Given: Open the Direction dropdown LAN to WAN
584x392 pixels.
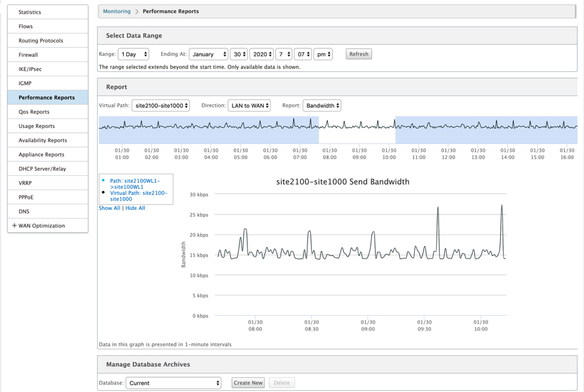Looking at the screenshot, I should click(x=249, y=106).
